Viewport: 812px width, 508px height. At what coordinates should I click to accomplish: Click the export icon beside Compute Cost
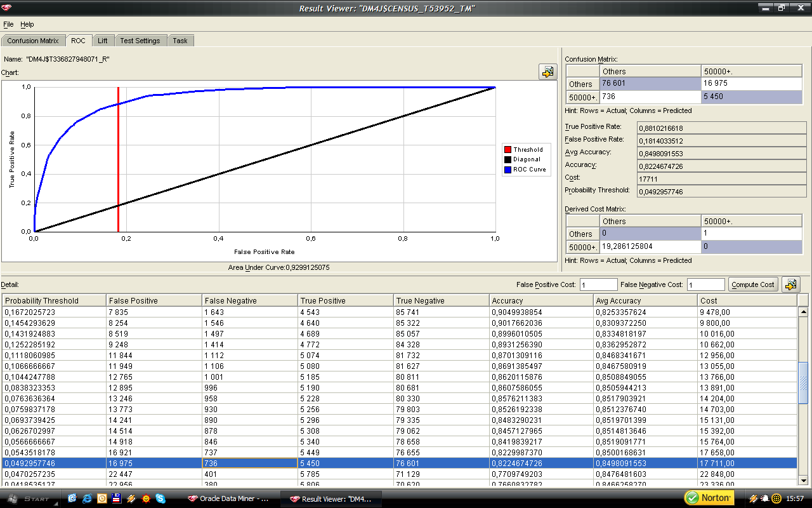point(790,284)
